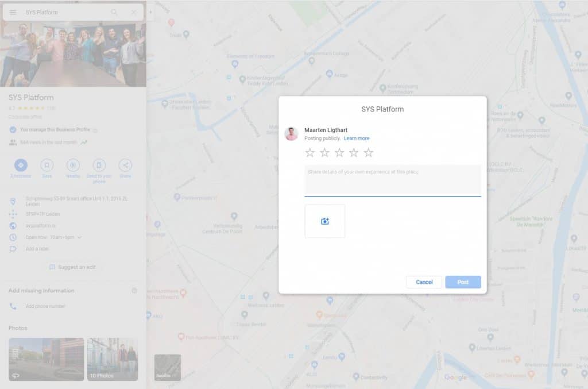This screenshot has width=588, height=389.
Task: Click the Libertas Leiden map pin
Action: [472, 348]
